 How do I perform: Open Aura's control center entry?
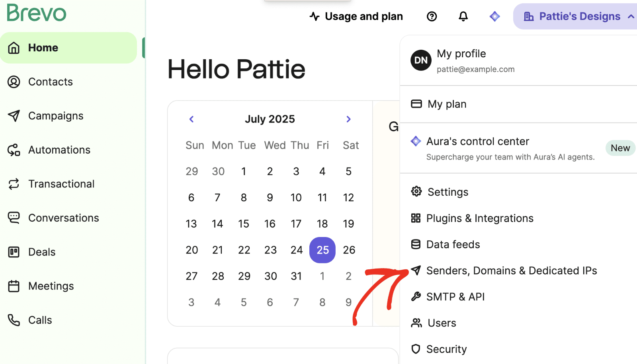(x=477, y=142)
